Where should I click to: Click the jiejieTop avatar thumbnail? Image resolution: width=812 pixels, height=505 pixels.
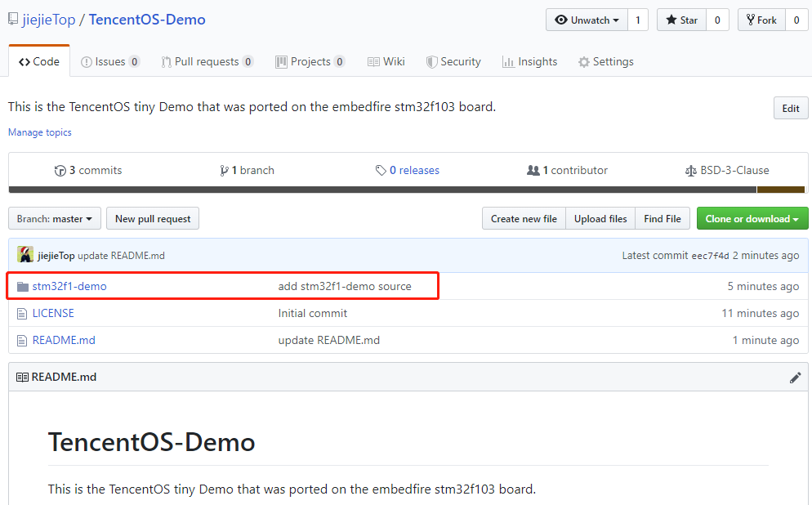pos(25,254)
